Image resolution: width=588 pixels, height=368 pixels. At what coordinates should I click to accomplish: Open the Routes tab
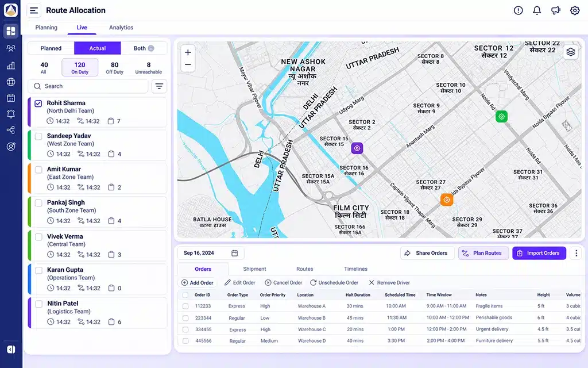[304, 269]
